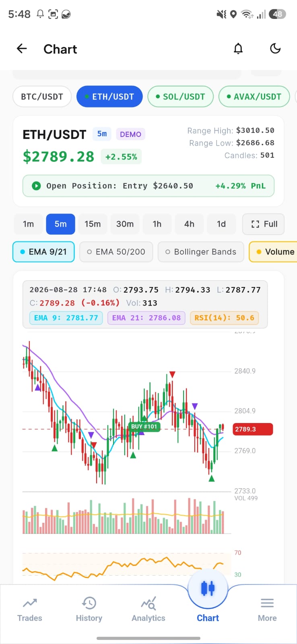Open price alerts bell icon

pyautogui.click(x=238, y=49)
